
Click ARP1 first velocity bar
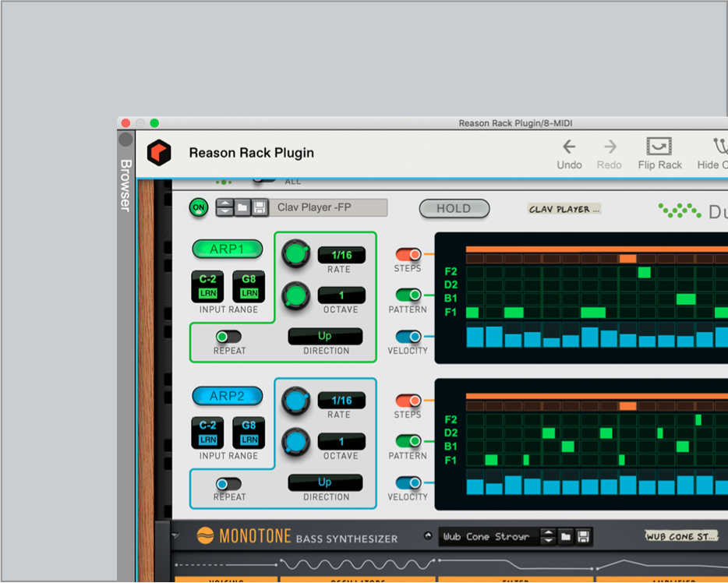475,337
